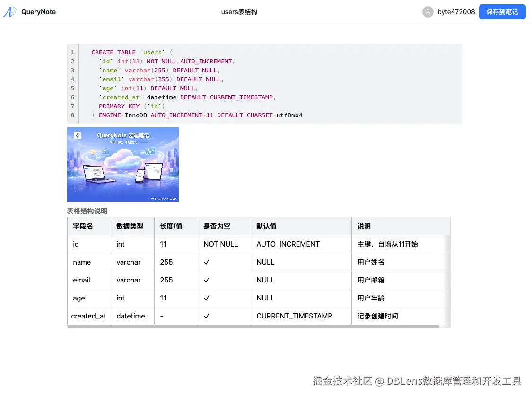Select the age field name cell
Viewport: 532px width, 397px height.
[x=89, y=298]
